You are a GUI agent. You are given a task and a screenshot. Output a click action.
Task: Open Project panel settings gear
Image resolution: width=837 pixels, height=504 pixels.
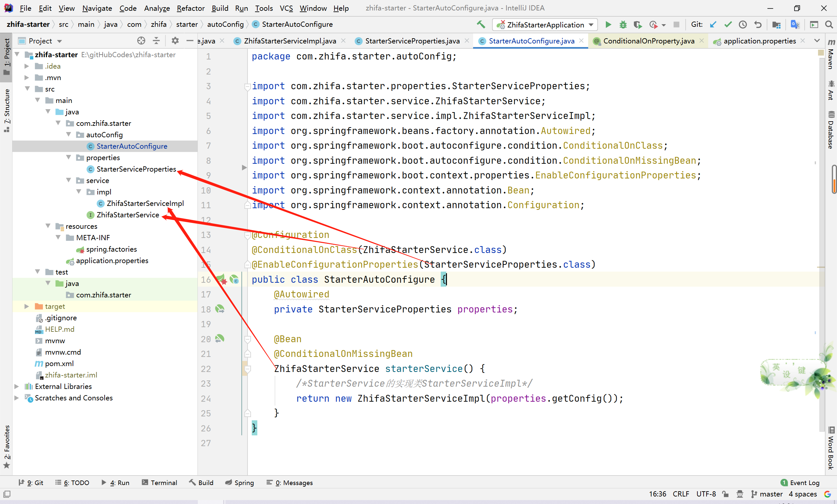[x=175, y=41]
